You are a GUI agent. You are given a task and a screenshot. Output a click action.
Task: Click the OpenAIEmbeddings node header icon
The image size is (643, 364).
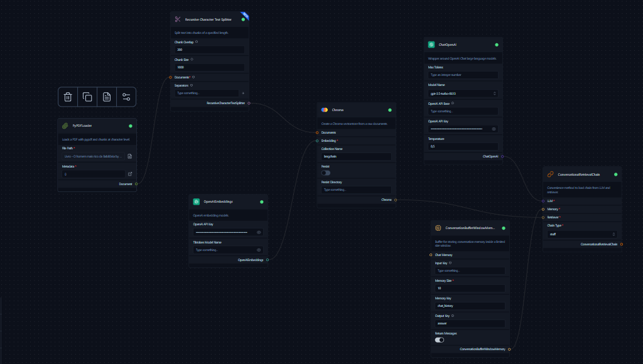(x=197, y=201)
